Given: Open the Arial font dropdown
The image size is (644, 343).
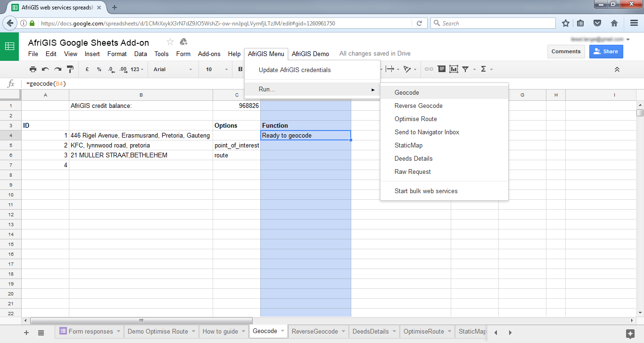Looking at the screenshot, I should (172, 69).
